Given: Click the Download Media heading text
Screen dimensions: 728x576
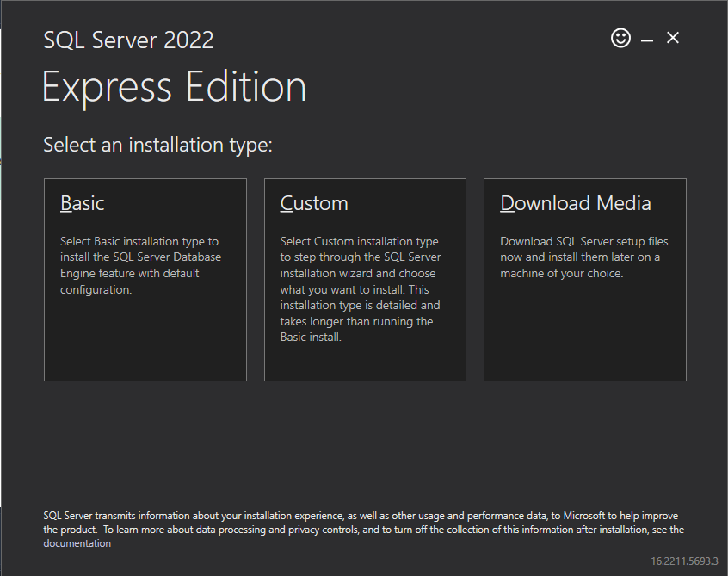Looking at the screenshot, I should (576, 203).
